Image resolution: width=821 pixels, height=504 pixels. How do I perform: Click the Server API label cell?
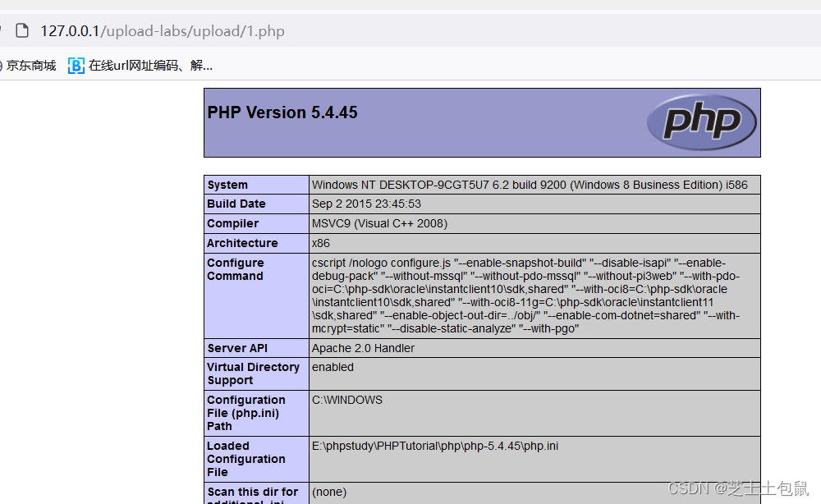pos(256,348)
